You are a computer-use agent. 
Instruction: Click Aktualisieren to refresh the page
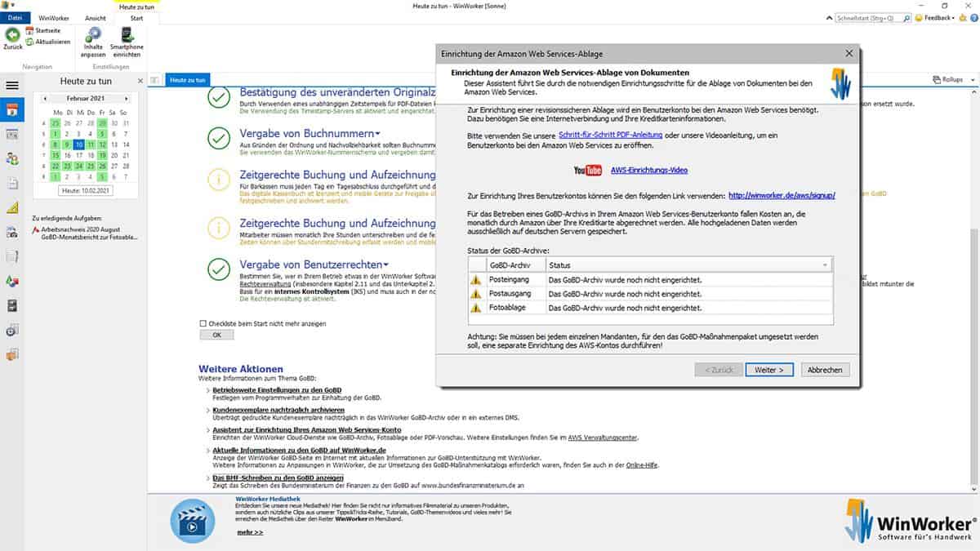point(47,42)
